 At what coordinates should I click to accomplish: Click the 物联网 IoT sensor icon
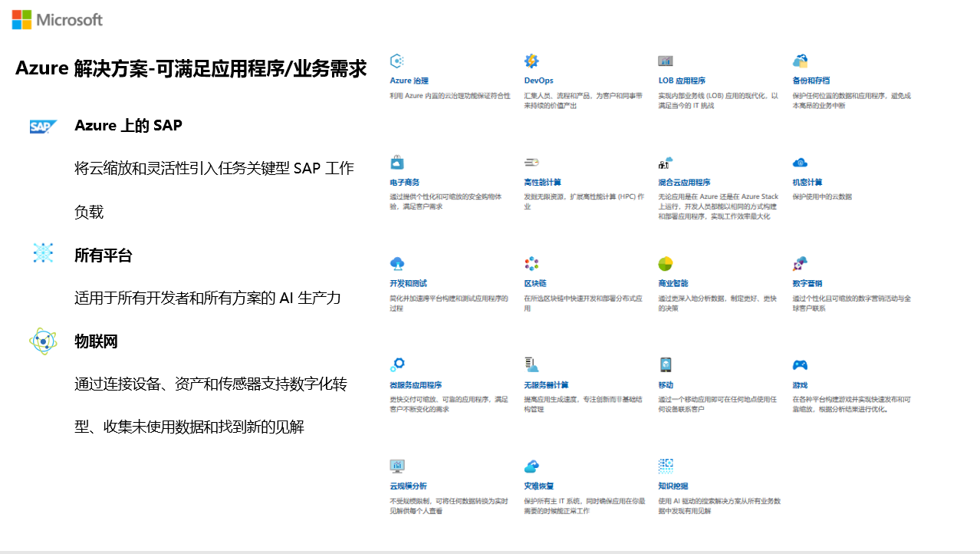(44, 340)
